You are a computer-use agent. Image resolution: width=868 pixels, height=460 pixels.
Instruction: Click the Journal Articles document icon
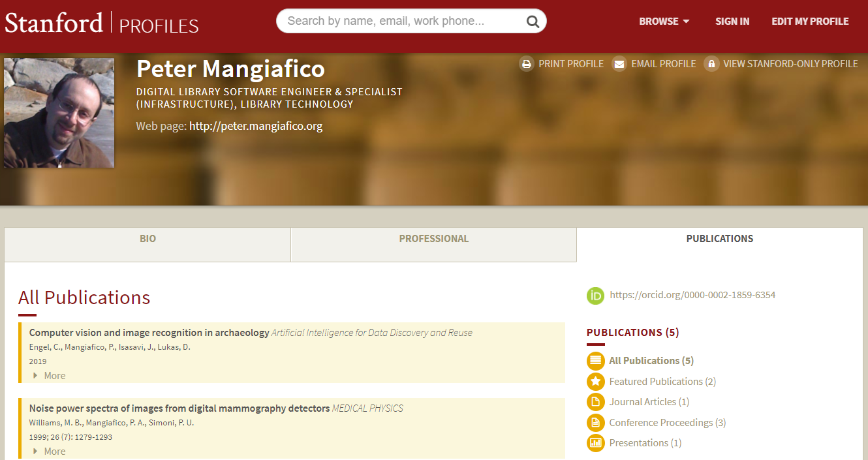[x=595, y=402]
